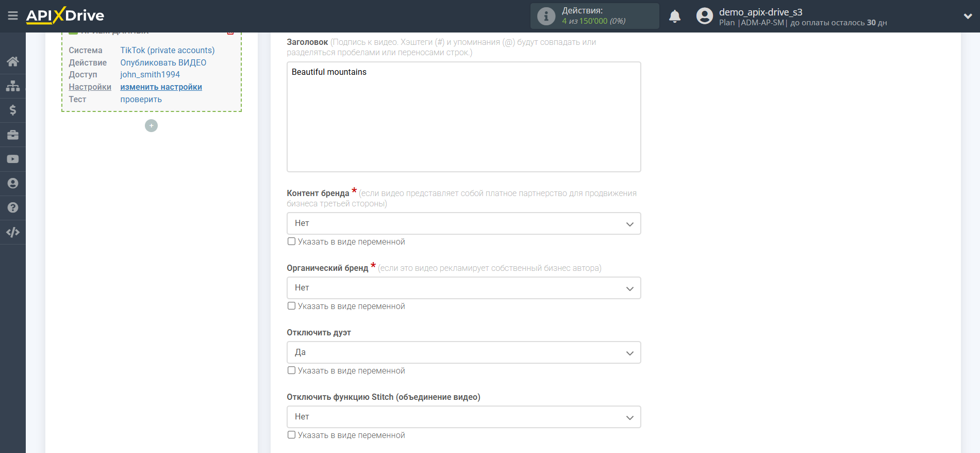Open billing dollar icon in sidebar
This screenshot has width=980, height=453.
click(x=13, y=110)
